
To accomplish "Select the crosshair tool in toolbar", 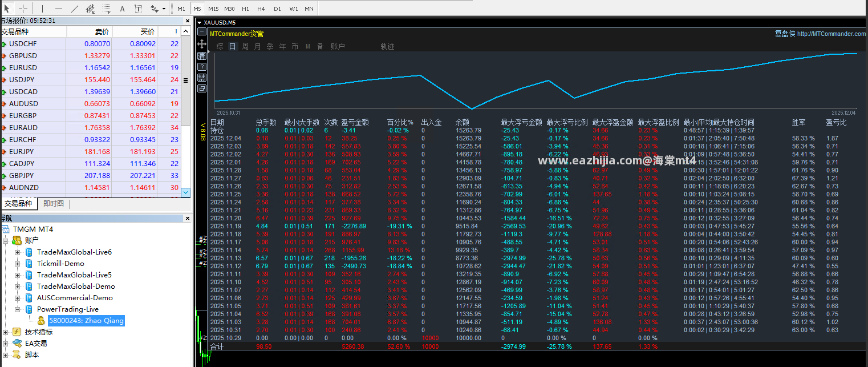I will point(23,9).
